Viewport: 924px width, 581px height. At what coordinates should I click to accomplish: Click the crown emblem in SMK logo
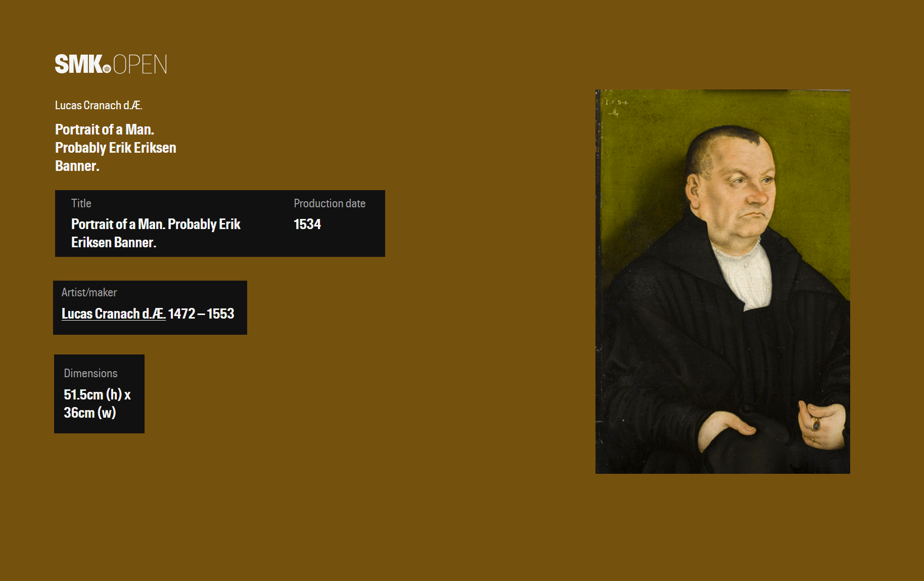[x=107, y=69]
